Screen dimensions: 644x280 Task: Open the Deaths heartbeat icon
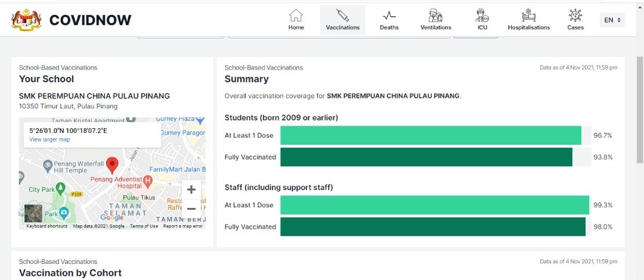[x=389, y=15]
